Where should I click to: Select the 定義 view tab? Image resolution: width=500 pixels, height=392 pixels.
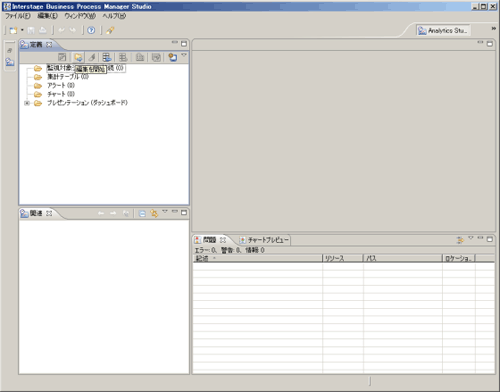[36, 45]
